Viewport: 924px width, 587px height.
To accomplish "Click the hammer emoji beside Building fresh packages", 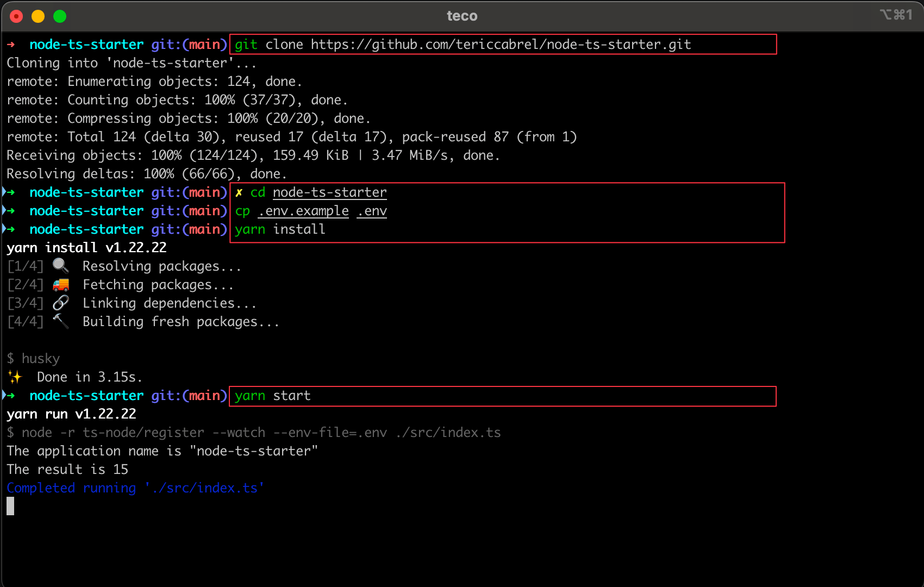I will coord(60,321).
